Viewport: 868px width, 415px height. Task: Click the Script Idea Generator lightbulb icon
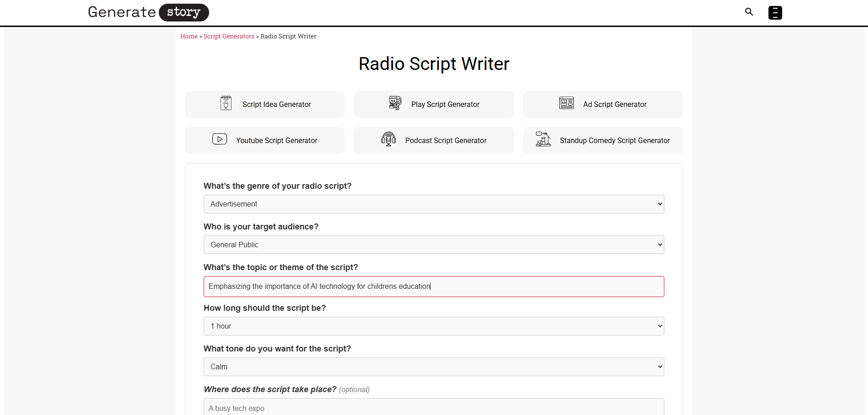[226, 103]
